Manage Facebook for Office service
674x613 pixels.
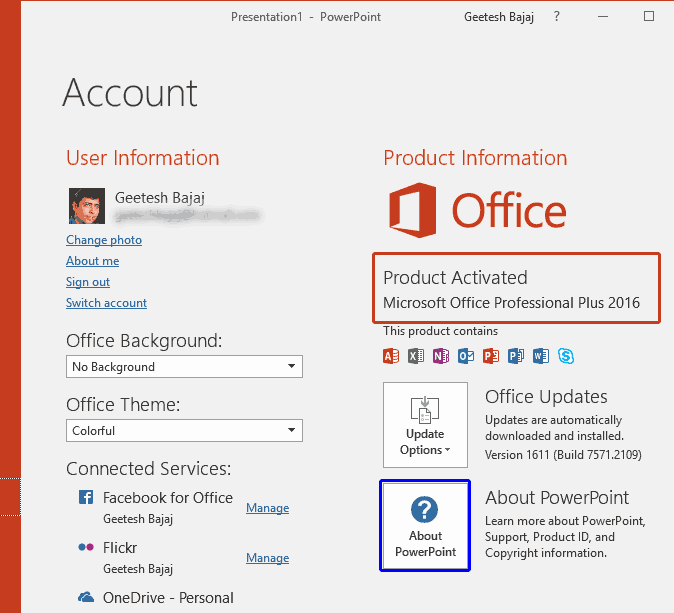pos(267,508)
